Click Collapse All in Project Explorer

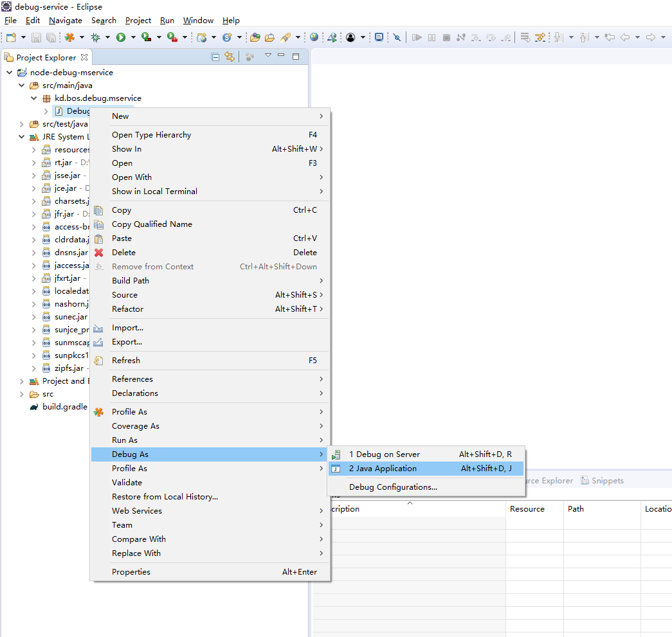(x=215, y=57)
